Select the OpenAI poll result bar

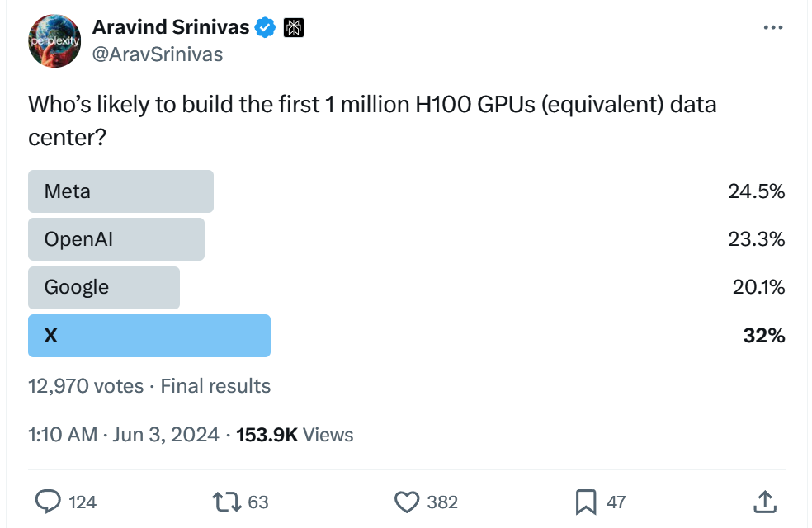[116, 239]
